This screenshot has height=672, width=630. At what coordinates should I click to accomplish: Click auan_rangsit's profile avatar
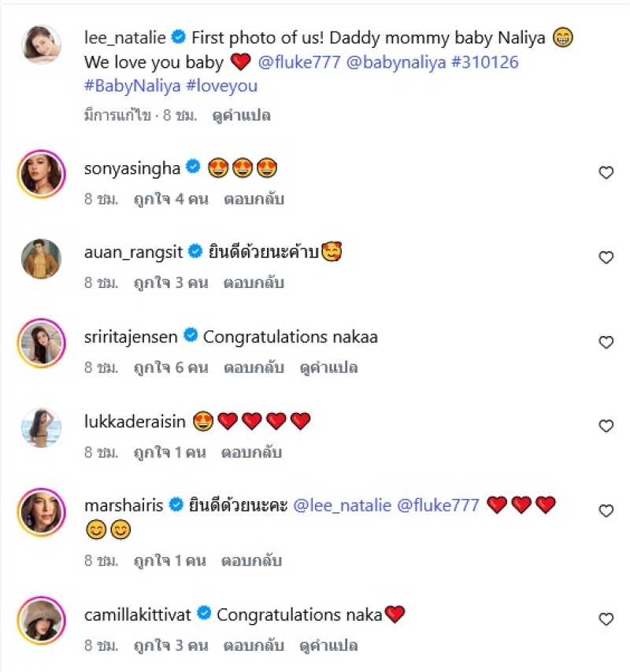[41, 258]
